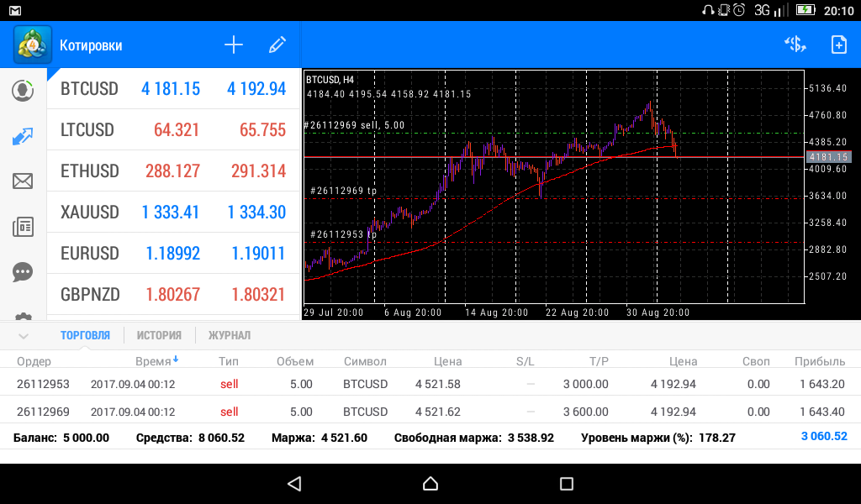Viewport: 861px width, 504px height.
Task: Tap the Котировки header title
Action: pyautogui.click(x=91, y=45)
